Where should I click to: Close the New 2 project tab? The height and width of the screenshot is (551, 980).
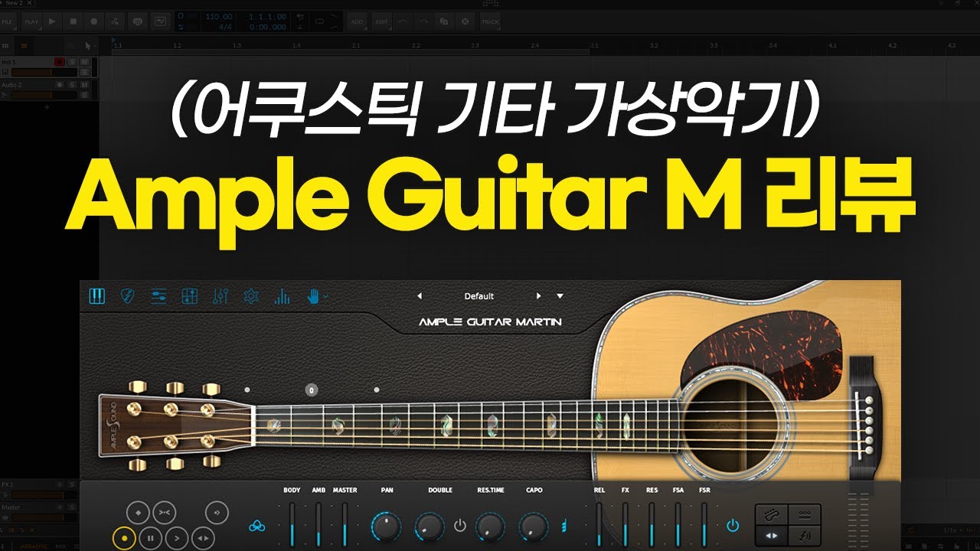[x=29, y=3]
